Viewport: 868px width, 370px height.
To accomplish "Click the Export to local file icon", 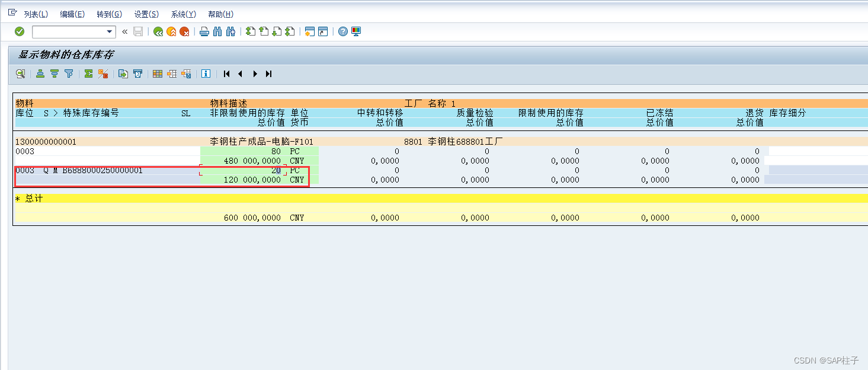I will coord(123,74).
